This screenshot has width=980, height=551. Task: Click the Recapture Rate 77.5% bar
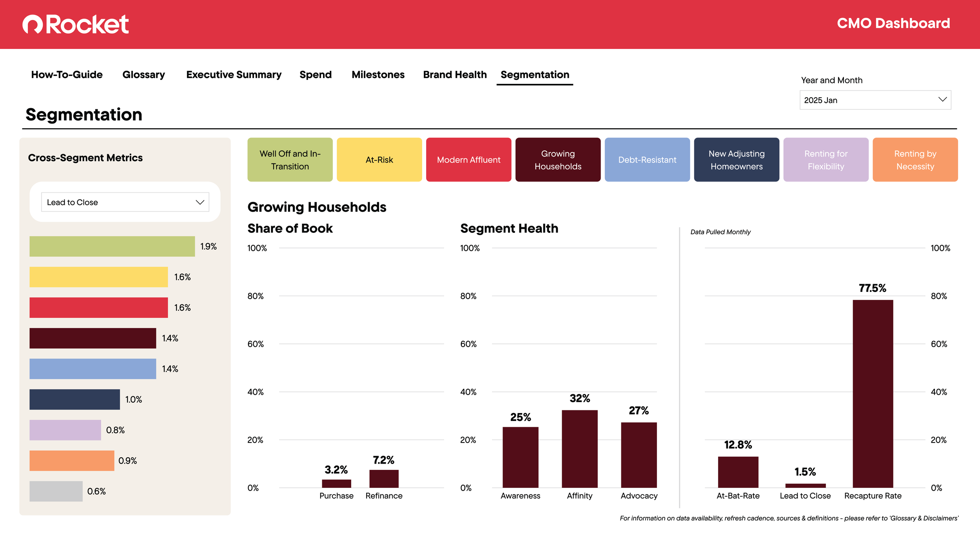[873, 393]
